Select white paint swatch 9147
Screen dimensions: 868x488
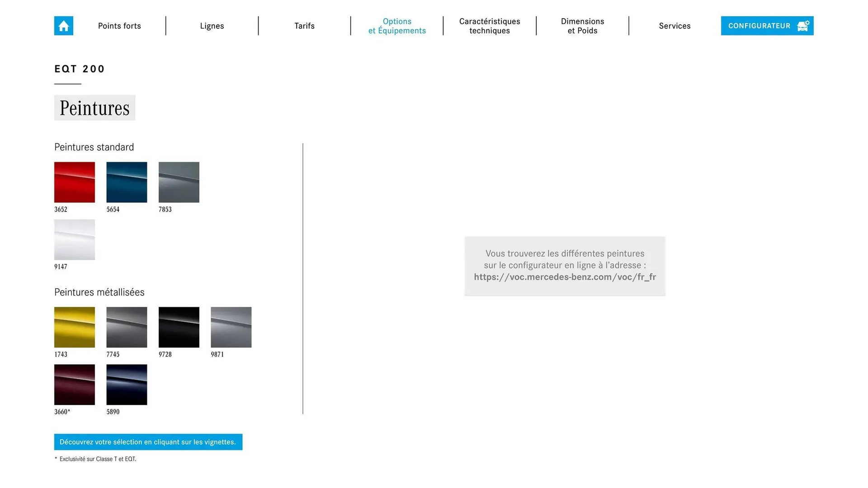(x=75, y=239)
